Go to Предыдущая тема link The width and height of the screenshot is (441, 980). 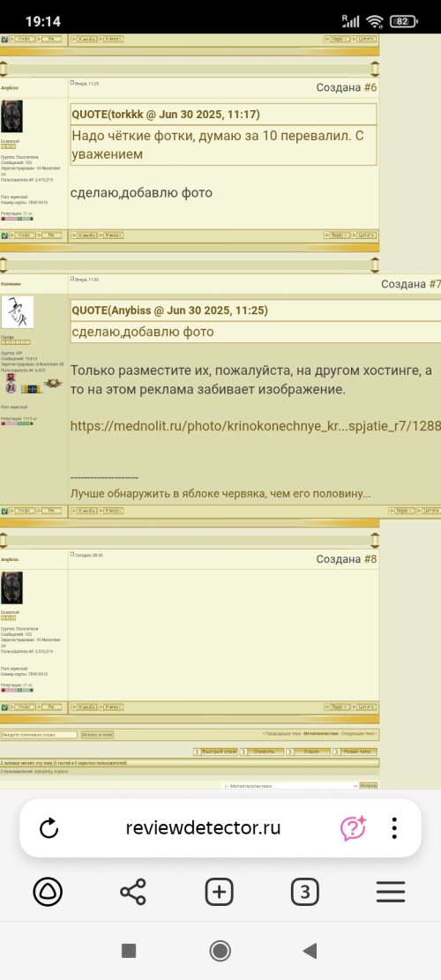pos(282,733)
